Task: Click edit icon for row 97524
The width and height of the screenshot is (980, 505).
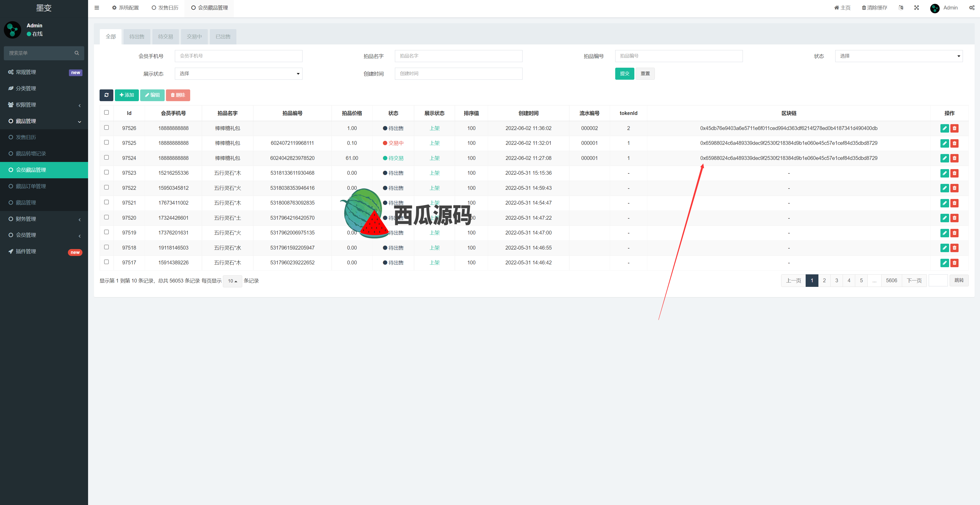Action: click(945, 158)
